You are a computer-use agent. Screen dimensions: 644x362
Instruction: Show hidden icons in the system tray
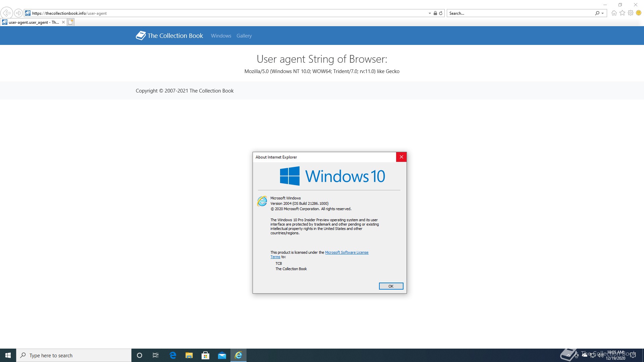[569, 355]
